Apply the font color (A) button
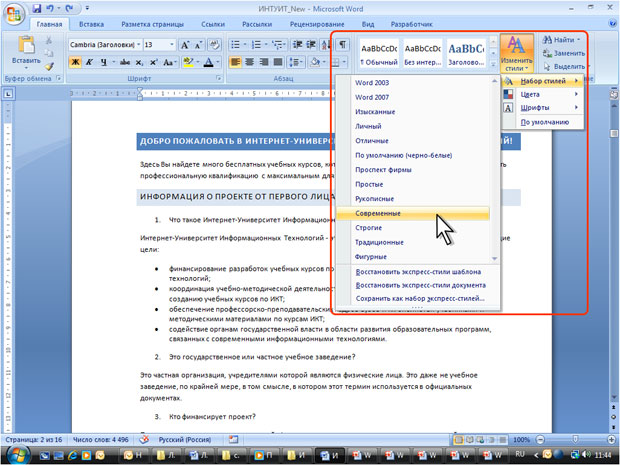Screen dimensions: 620x465 [x=208, y=62]
